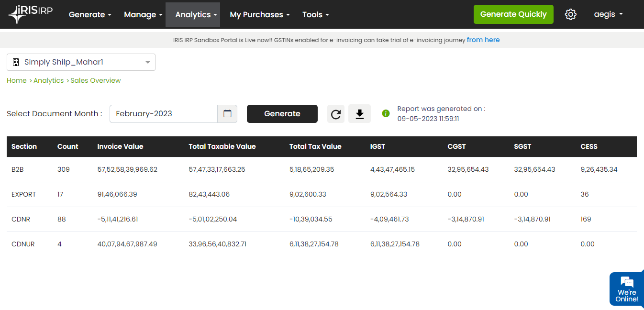Open the Tools menu

point(316,14)
